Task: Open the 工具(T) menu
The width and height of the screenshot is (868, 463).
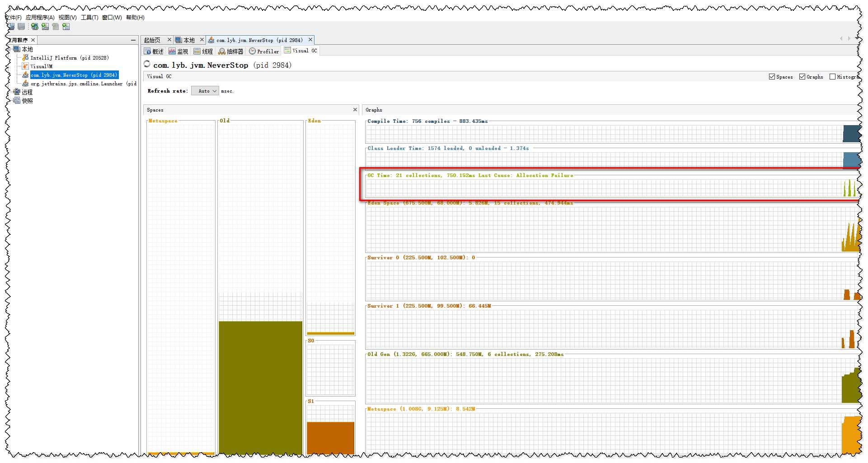Action: click(89, 18)
